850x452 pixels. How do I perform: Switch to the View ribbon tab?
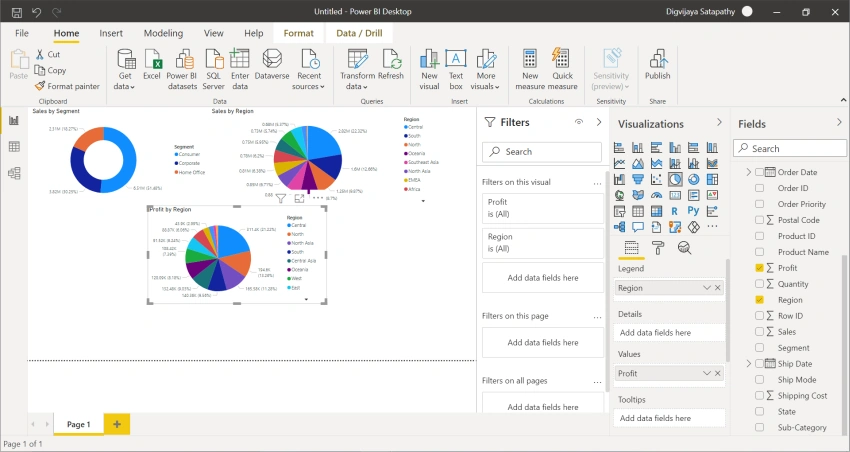(x=214, y=33)
